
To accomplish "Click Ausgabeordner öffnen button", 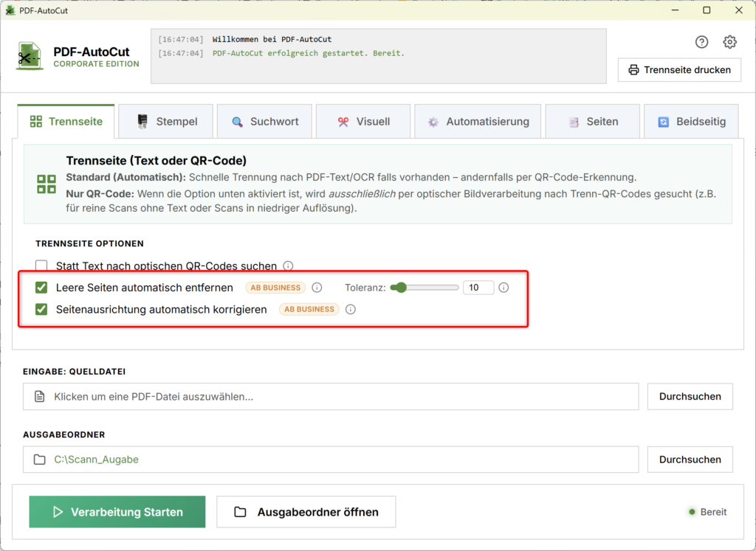I will coord(306,512).
